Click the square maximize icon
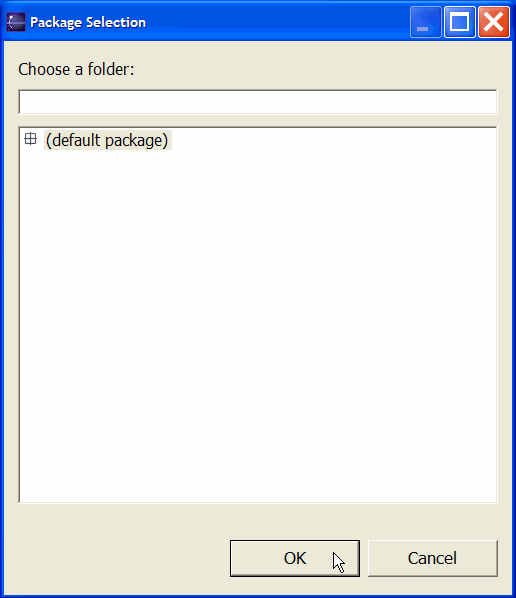Viewport: 516px width, 598px height. coord(460,22)
